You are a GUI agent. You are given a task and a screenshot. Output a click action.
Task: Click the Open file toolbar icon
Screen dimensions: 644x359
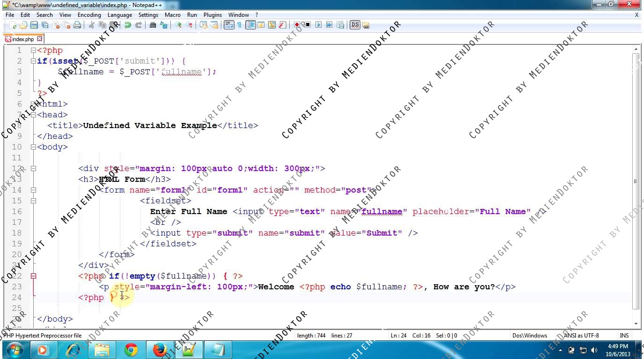pyautogui.click(x=24, y=25)
